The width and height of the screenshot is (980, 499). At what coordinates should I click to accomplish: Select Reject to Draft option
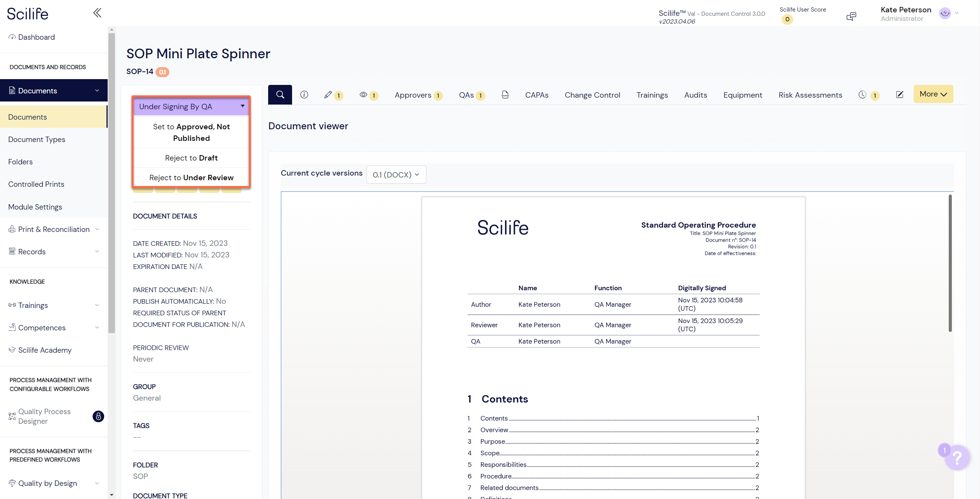[x=191, y=158]
